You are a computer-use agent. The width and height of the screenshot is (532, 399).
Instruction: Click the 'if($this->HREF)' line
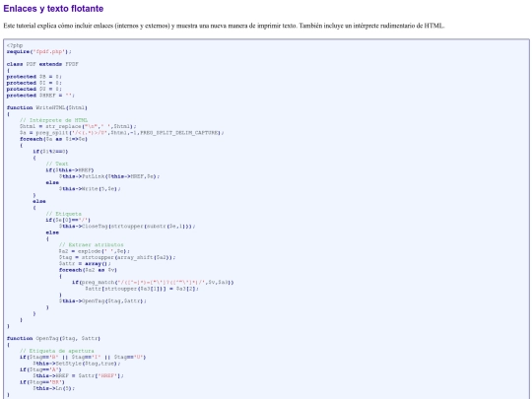pos(70,170)
